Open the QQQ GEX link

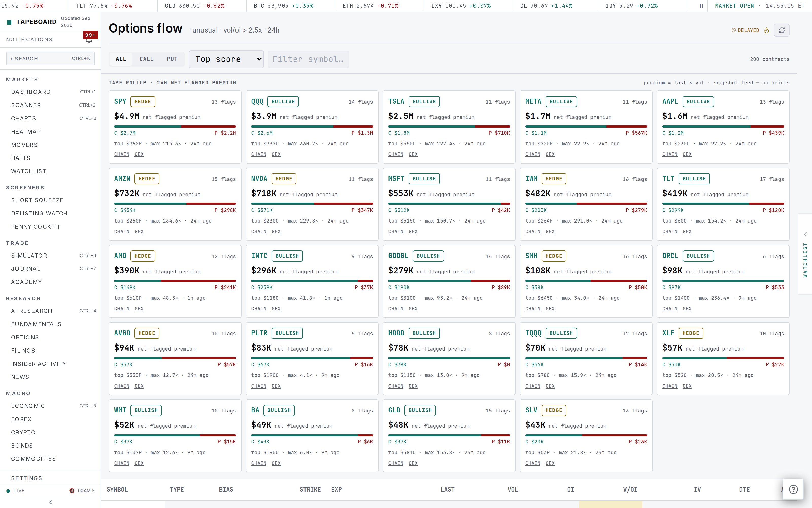pos(276,154)
